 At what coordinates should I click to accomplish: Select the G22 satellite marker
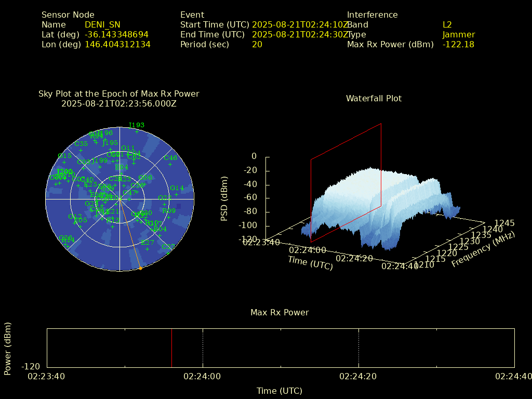[164, 204]
